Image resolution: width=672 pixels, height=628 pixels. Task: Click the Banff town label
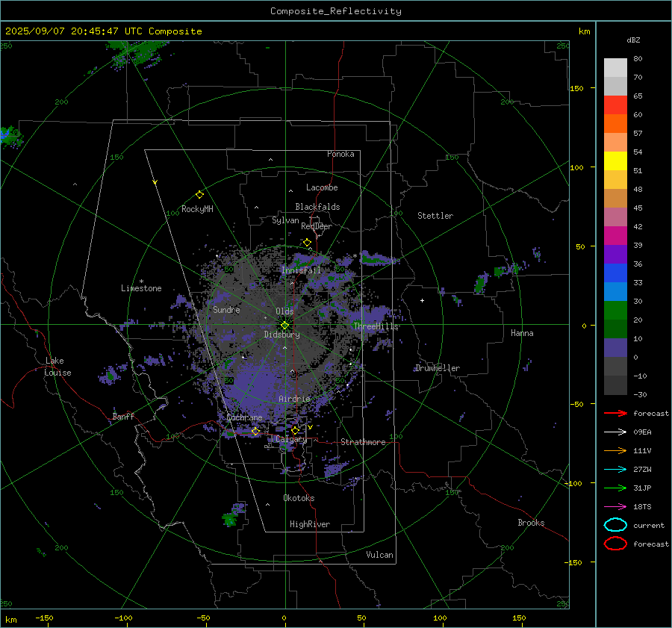tap(123, 417)
